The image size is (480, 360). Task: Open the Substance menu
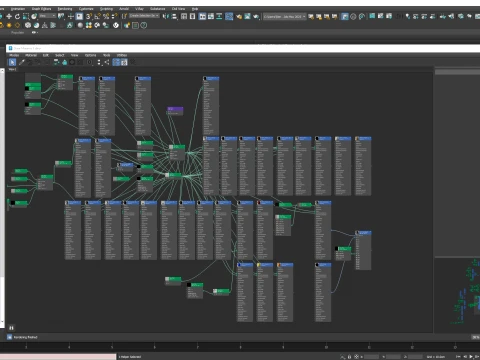(158, 9)
